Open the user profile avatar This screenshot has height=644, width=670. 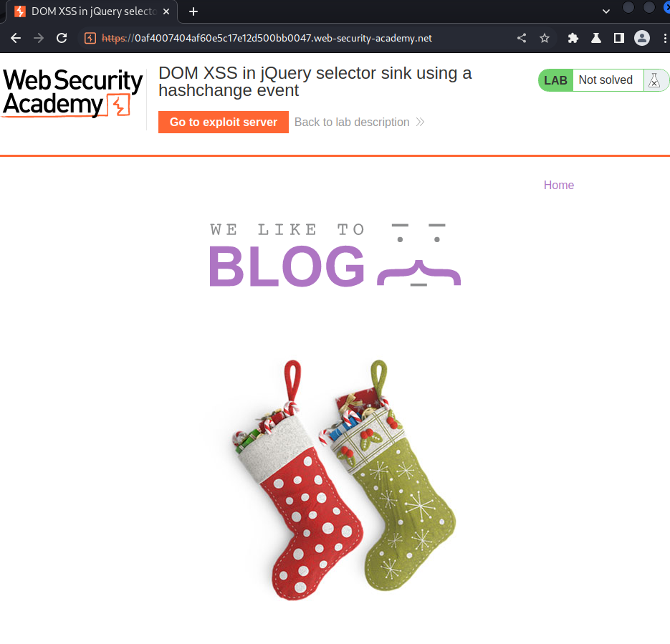coord(642,39)
